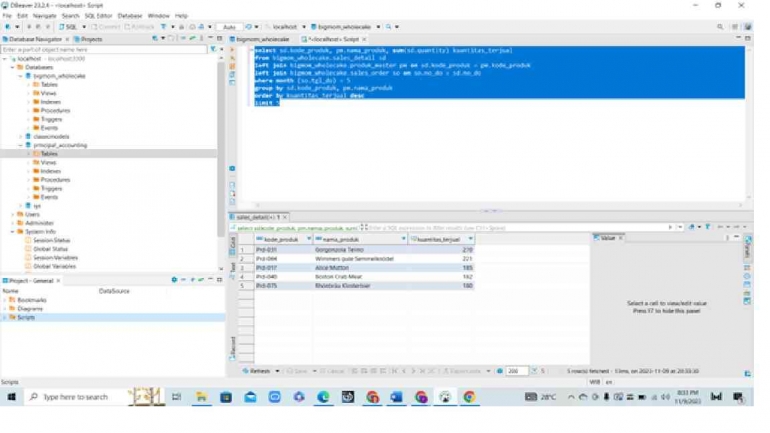
Task: Open the SQL Editor menu
Action: tap(98, 16)
